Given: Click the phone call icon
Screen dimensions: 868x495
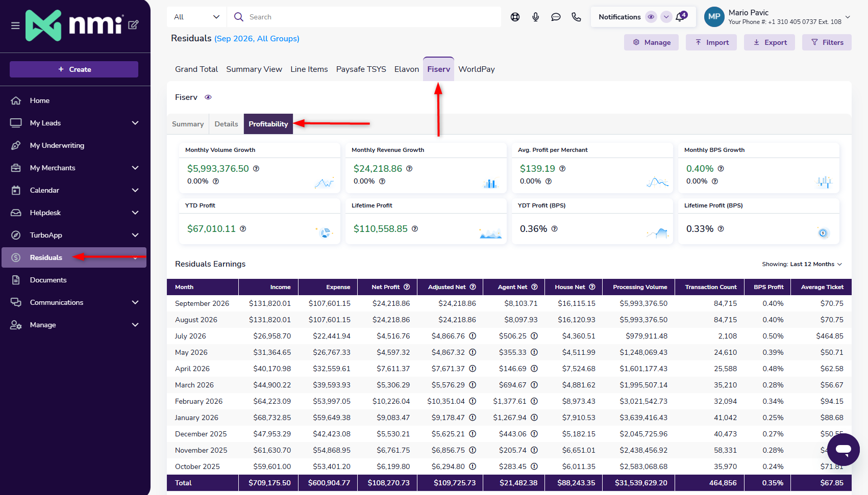Looking at the screenshot, I should [576, 17].
